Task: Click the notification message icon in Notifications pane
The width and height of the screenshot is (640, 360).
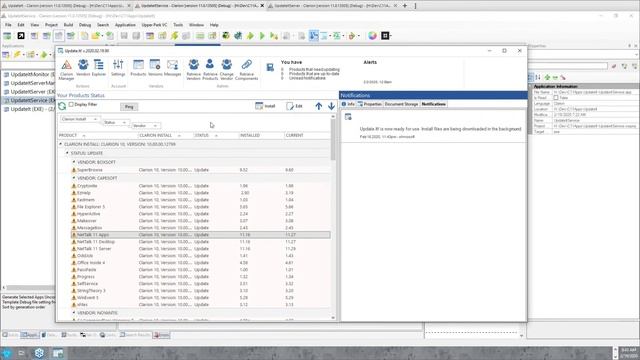Action: coord(348,117)
